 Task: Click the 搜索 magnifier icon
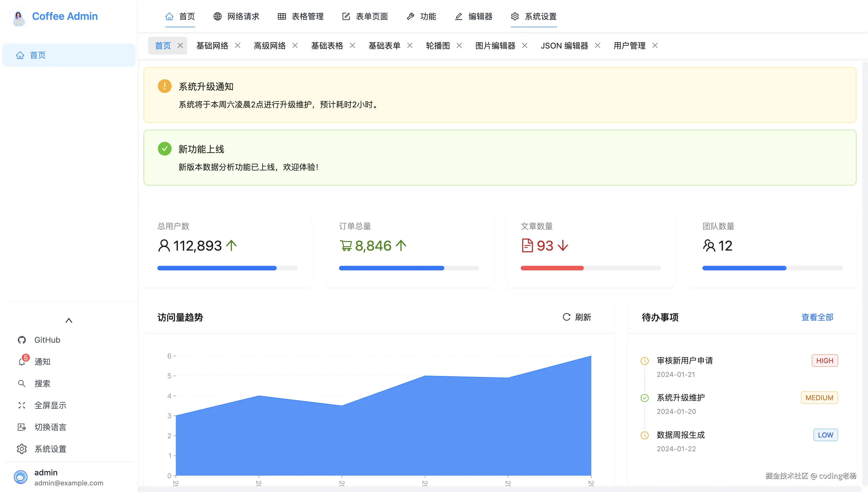pyautogui.click(x=22, y=383)
